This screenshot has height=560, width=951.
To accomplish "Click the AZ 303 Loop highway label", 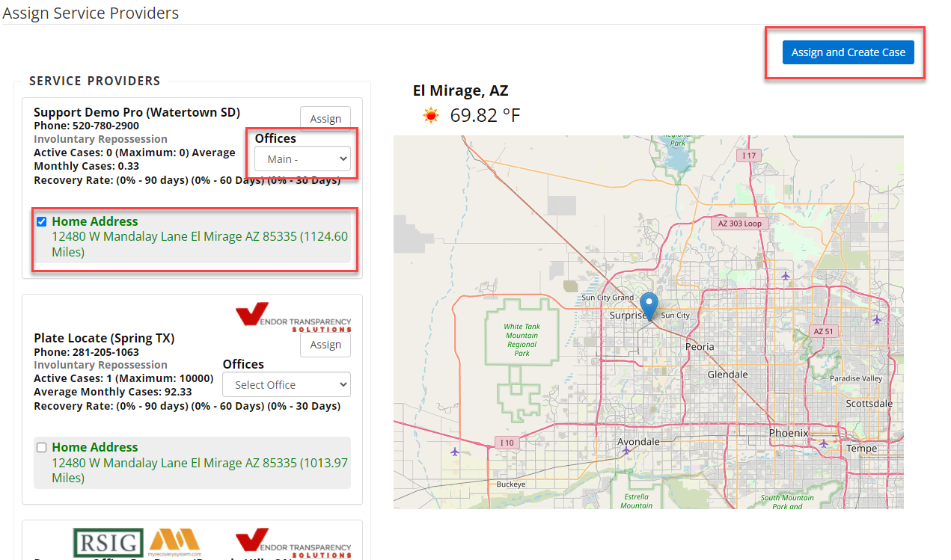I will 739,224.
